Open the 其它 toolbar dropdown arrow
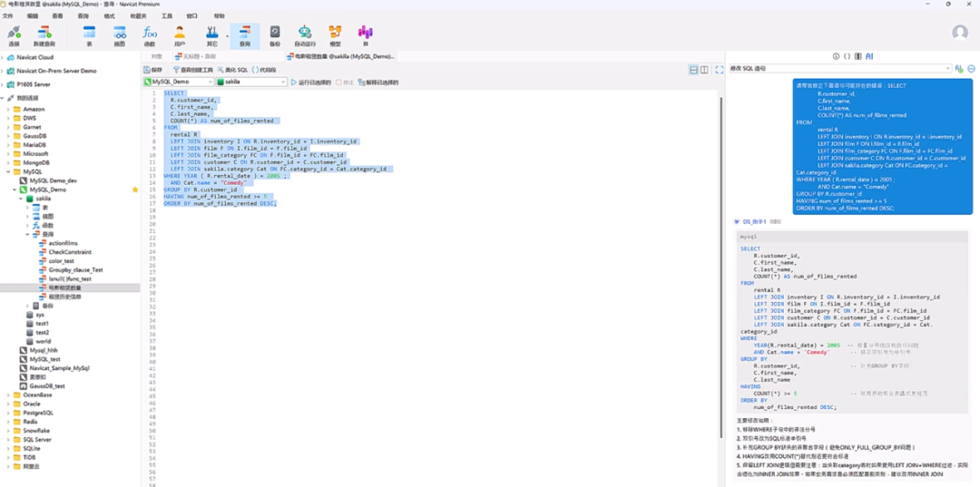The image size is (980, 487). (x=227, y=36)
